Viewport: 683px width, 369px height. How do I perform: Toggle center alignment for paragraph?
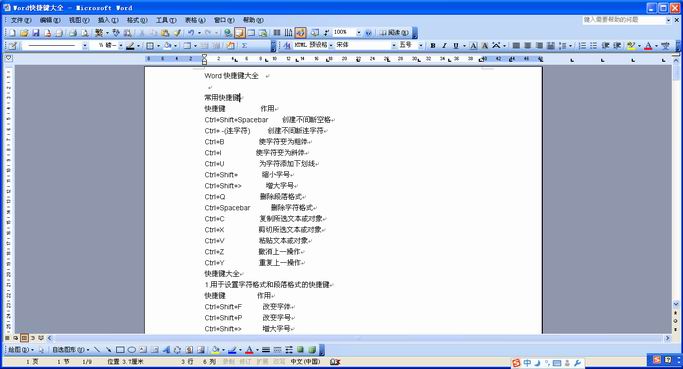tap(527, 45)
